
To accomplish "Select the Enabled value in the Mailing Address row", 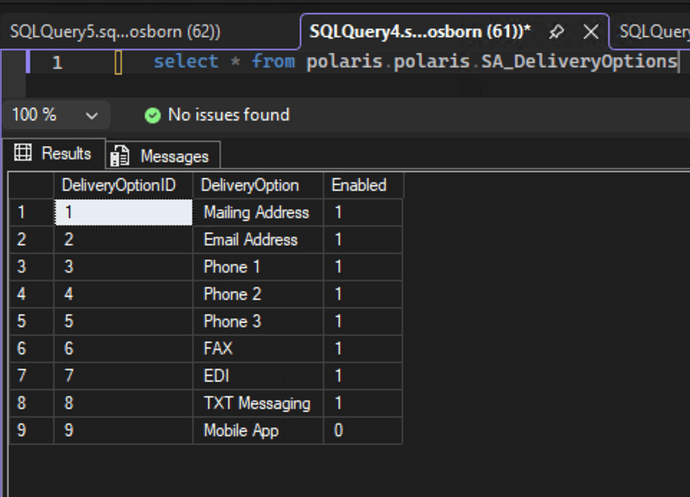I will point(363,213).
